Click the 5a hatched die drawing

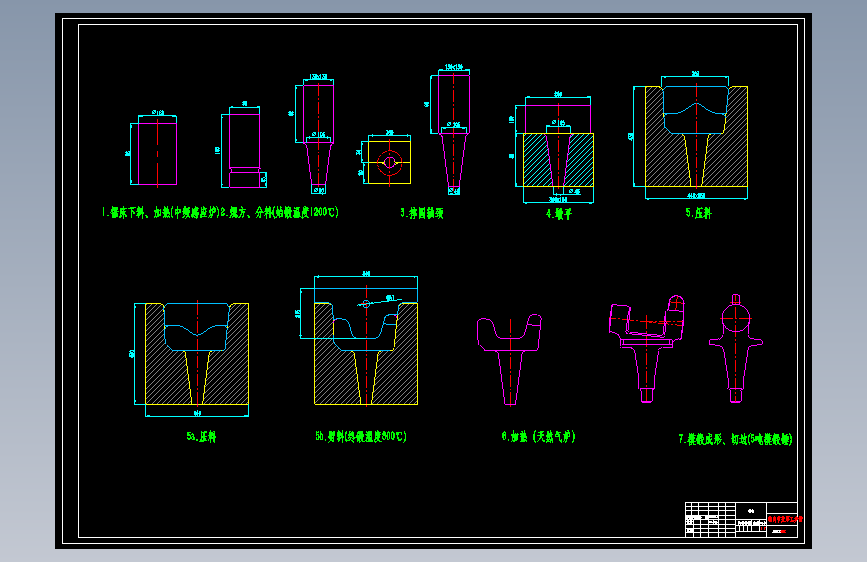click(x=197, y=353)
